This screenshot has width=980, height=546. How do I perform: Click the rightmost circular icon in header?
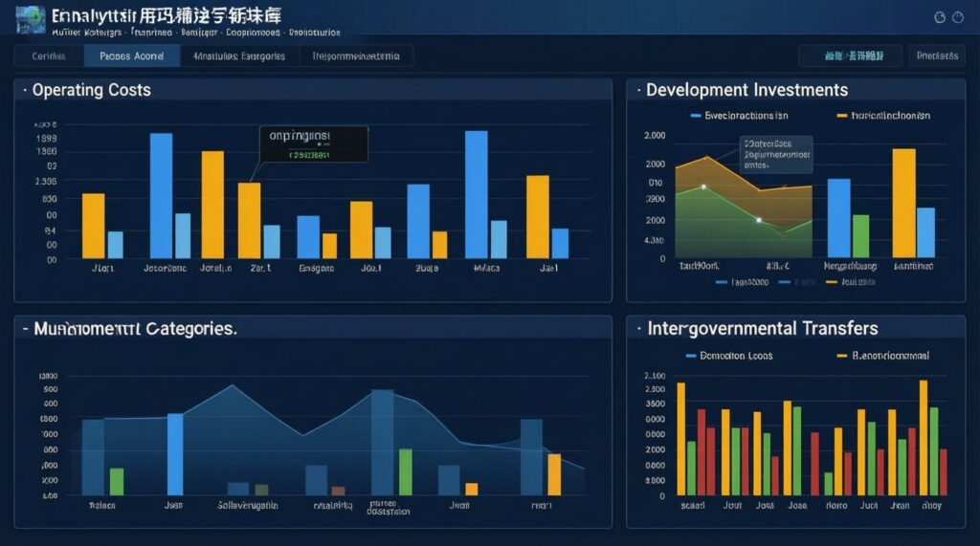pos(959,17)
